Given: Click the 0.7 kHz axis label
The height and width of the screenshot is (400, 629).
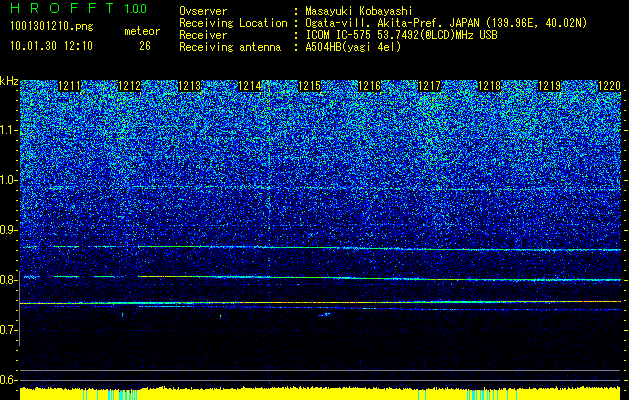Looking at the screenshot, I should point(9,330).
